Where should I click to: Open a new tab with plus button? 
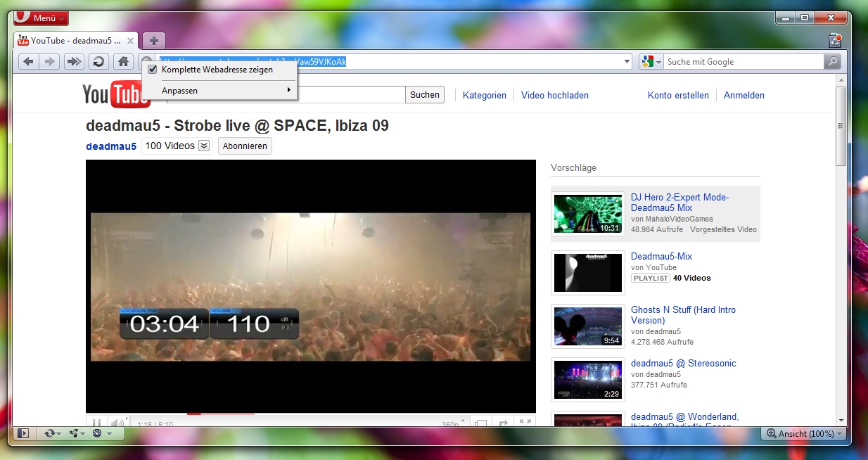point(154,41)
